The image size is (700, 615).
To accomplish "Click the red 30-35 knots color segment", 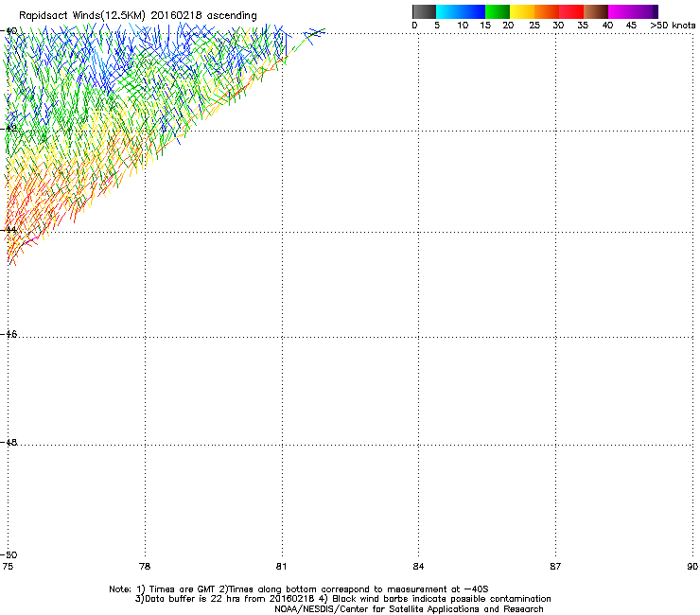I will coord(571,11).
